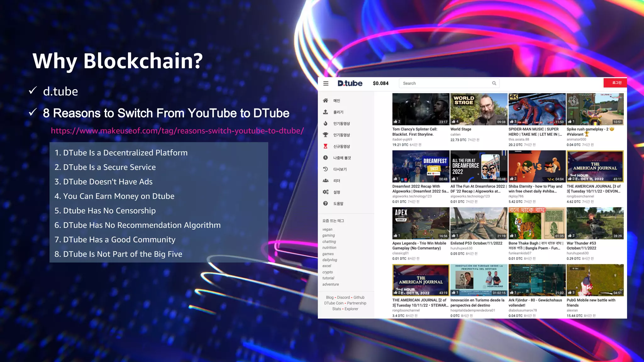Click the tutorial trending tag
This screenshot has width=644, height=362.
click(x=328, y=278)
